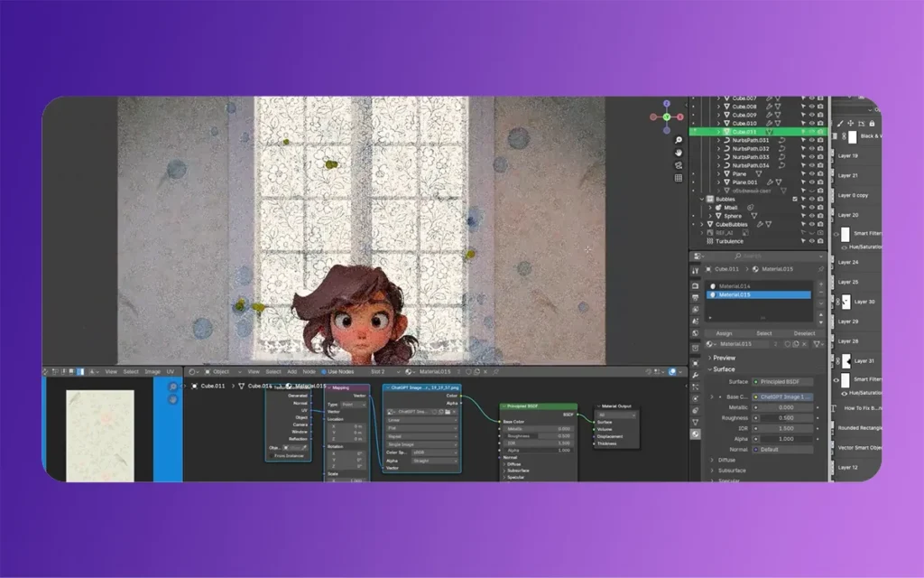Toggle From Instancer checkbox in texture node
Viewport: 924px width, 578px height.
click(x=271, y=456)
